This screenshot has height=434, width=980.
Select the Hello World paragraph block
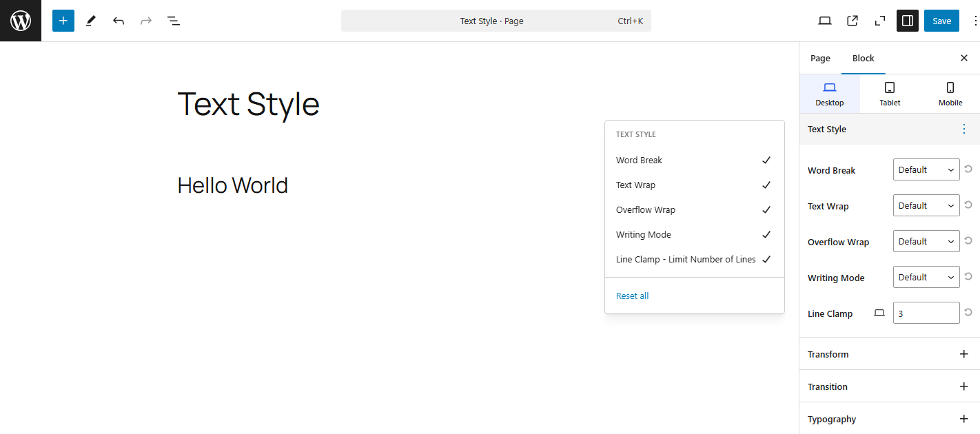pyautogui.click(x=233, y=185)
